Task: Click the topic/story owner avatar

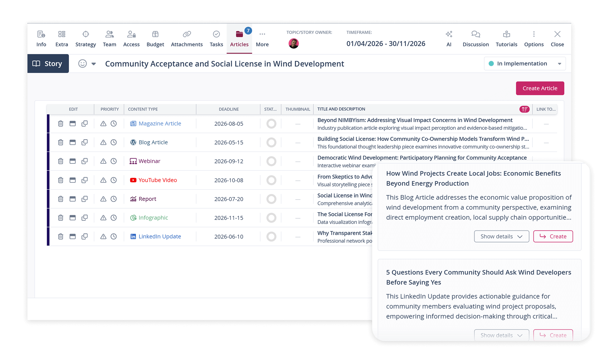Action: pyautogui.click(x=294, y=43)
